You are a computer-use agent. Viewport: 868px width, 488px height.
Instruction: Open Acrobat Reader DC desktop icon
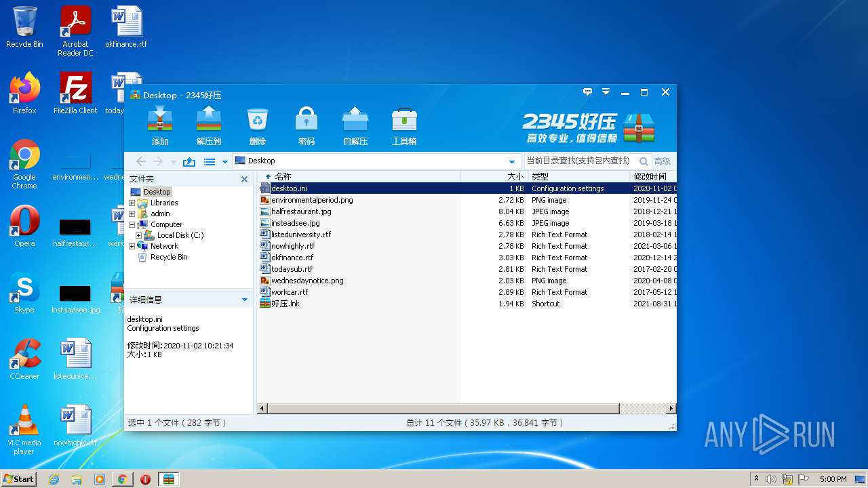coord(75,31)
